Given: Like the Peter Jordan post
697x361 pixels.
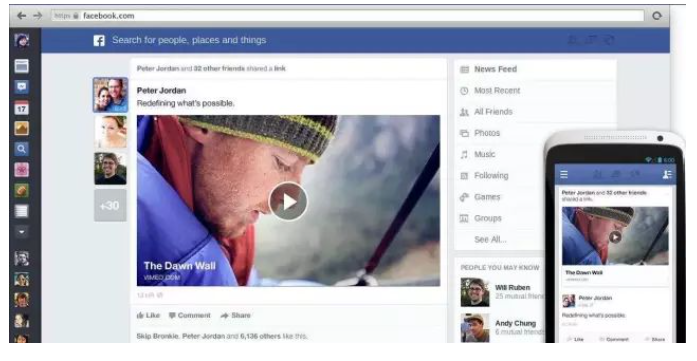Looking at the screenshot, I should pos(148,315).
